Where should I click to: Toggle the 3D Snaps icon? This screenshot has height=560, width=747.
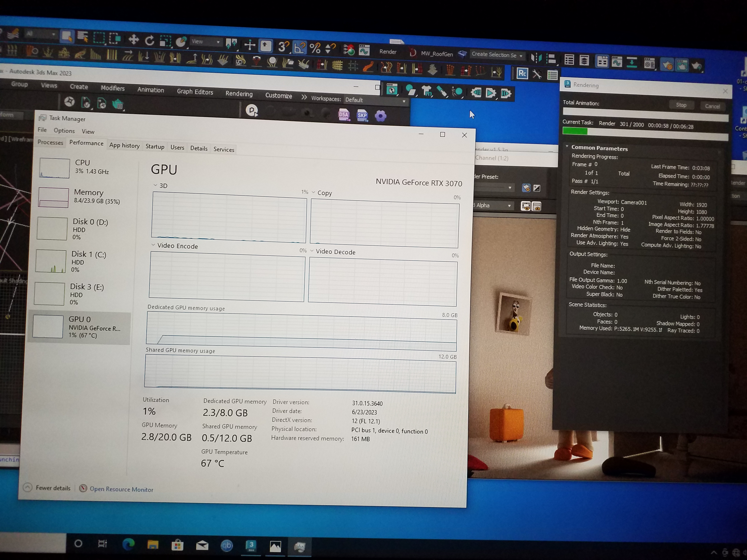(x=283, y=47)
